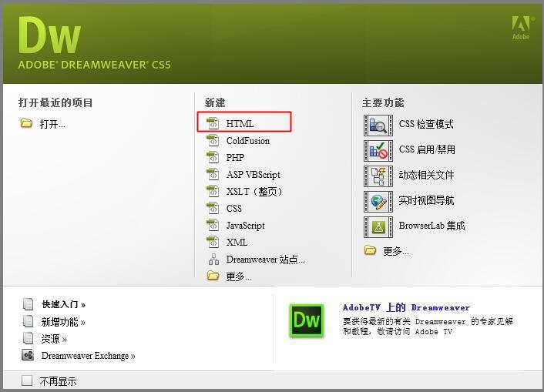544x392 pixels.
Task: Click the 实时视图导航 globe icon
Action: point(378,202)
